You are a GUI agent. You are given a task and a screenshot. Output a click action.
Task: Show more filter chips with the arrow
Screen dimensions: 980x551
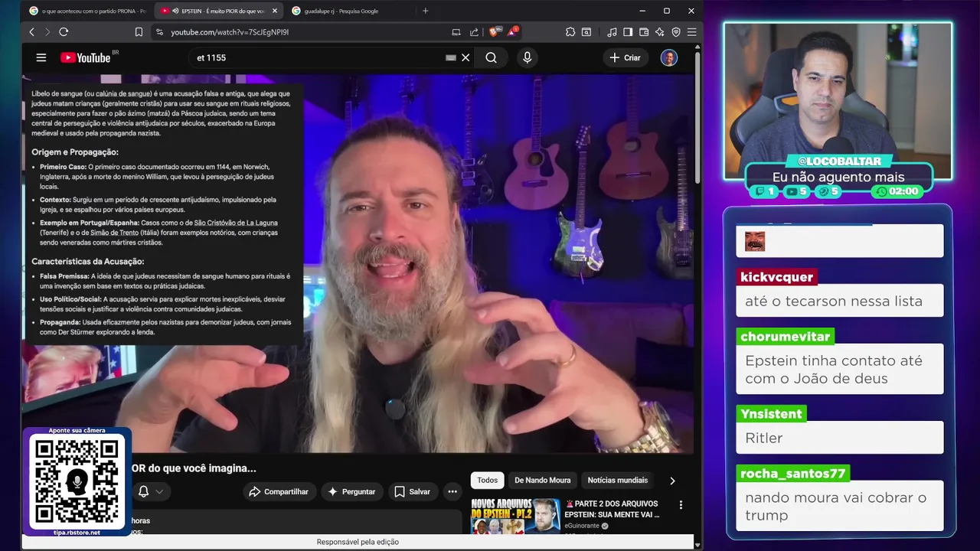pyautogui.click(x=672, y=481)
